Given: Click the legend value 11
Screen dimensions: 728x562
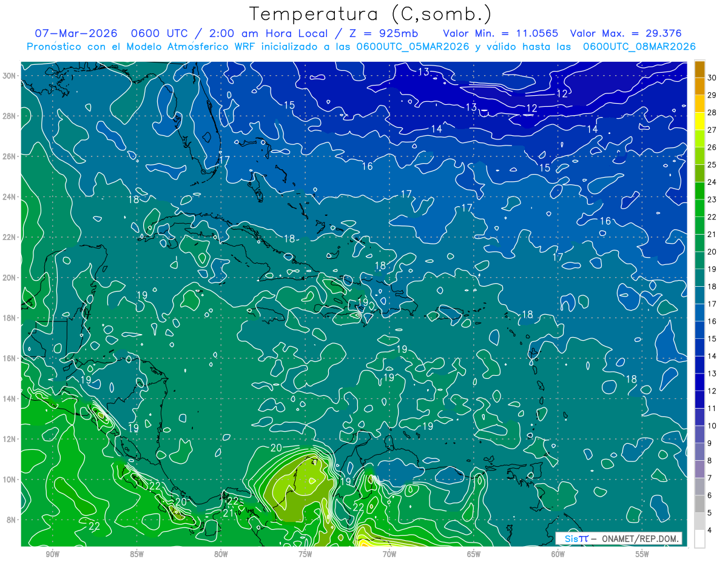Looking at the screenshot, I should 712,409.
